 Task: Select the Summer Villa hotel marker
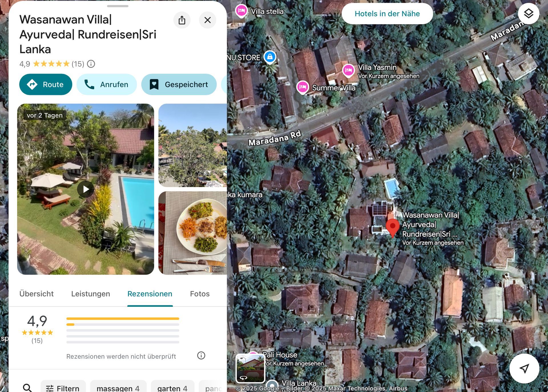coord(303,87)
